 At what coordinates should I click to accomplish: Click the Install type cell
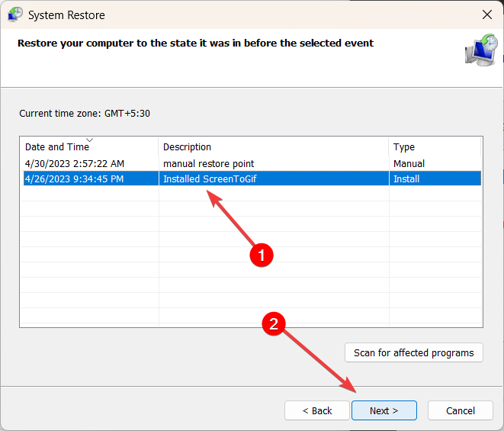[406, 179]
